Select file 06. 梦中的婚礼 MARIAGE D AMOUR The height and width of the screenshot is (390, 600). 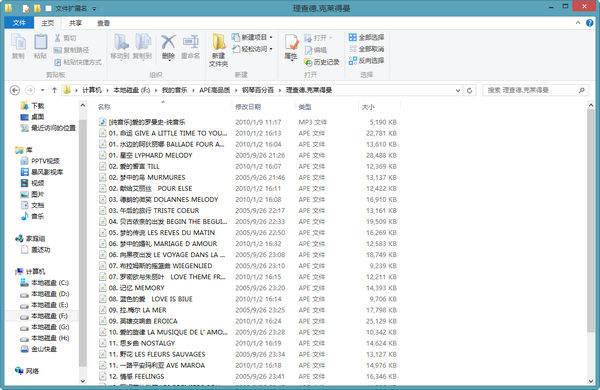[158, 244]
